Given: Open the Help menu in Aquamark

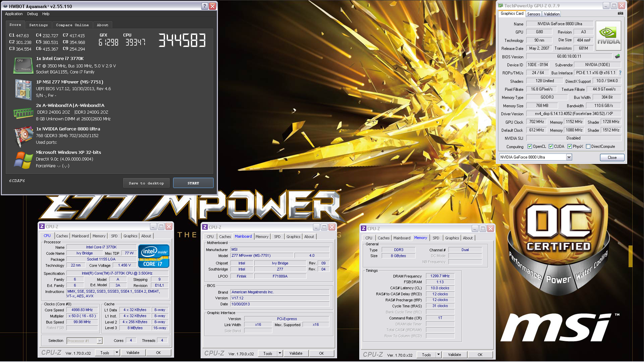Looking at the screenshot, I should coord(46,14).
